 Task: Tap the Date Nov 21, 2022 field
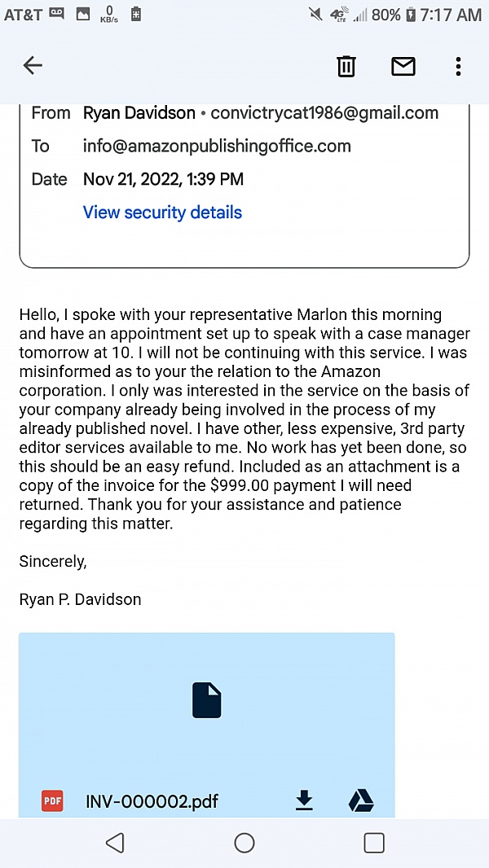point(163,179)
